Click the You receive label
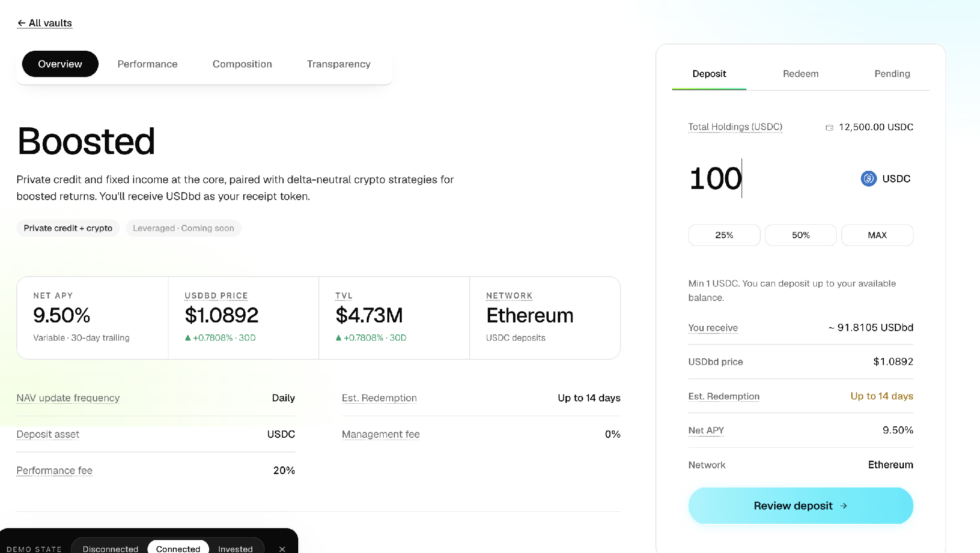This screenshot has height=553, width=980. pos(713,328)
